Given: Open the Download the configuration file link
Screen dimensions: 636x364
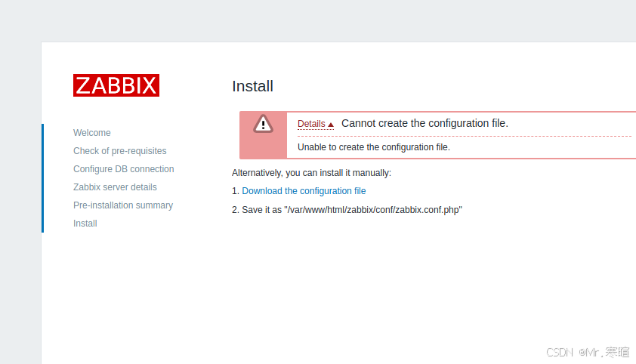Looking at the screenshot, I should pos(304,191).
